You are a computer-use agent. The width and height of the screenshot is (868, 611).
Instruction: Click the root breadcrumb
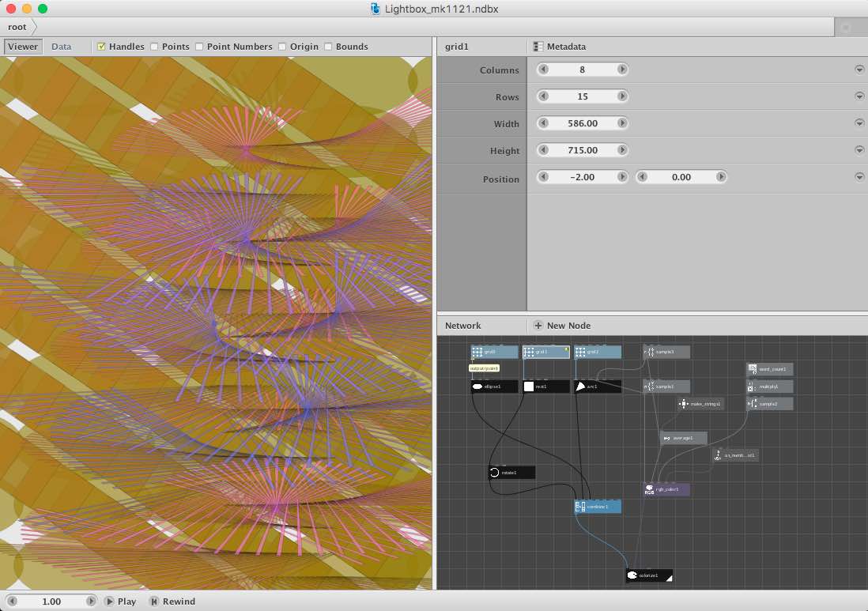tap(17, 27)
